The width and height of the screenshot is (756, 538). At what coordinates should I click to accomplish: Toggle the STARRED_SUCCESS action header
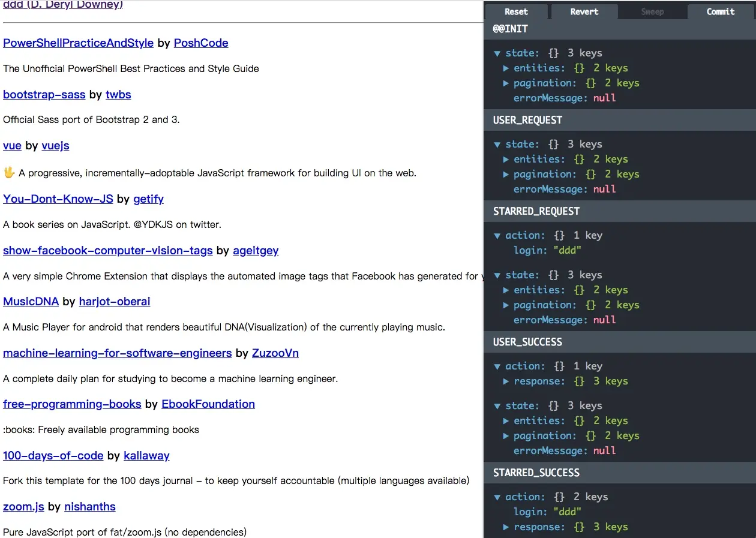click(x=620, y=473)
